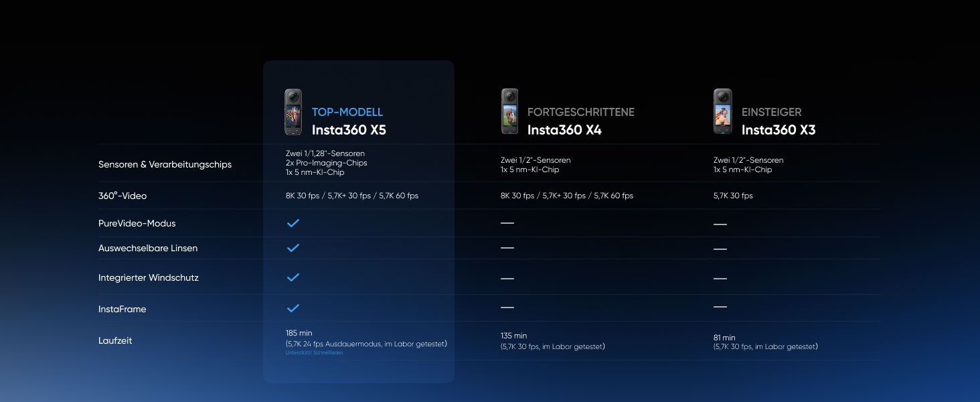Select the Insta360 X4 product title
The height and width of the screenshot is (402, 980).
click(564, 130)
